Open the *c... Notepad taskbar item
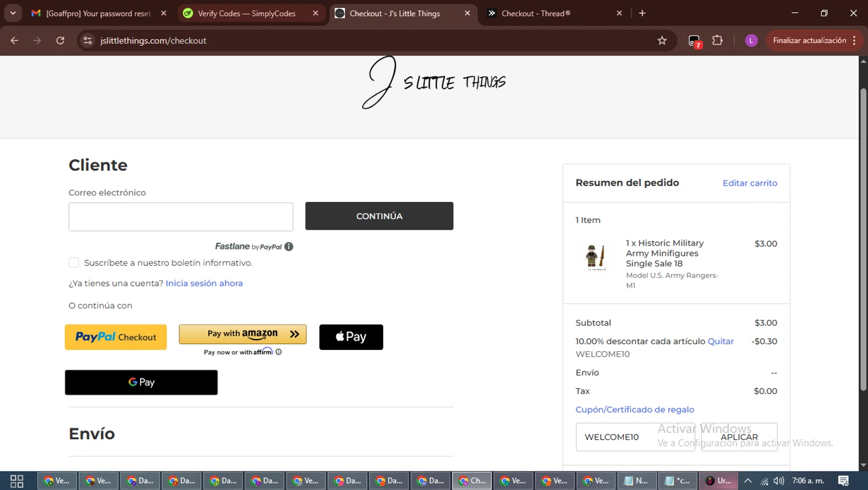The height and width of the screenshot is (490, 868). [678, 481]
